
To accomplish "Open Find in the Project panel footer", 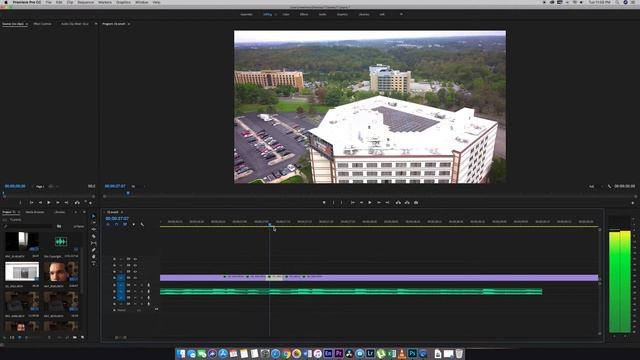I will click(67, 338).
